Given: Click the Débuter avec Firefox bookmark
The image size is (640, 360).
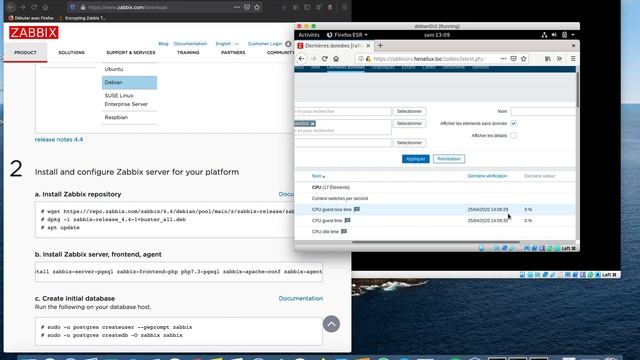Looking at the screenshot, I should click(x=31, y=18).
